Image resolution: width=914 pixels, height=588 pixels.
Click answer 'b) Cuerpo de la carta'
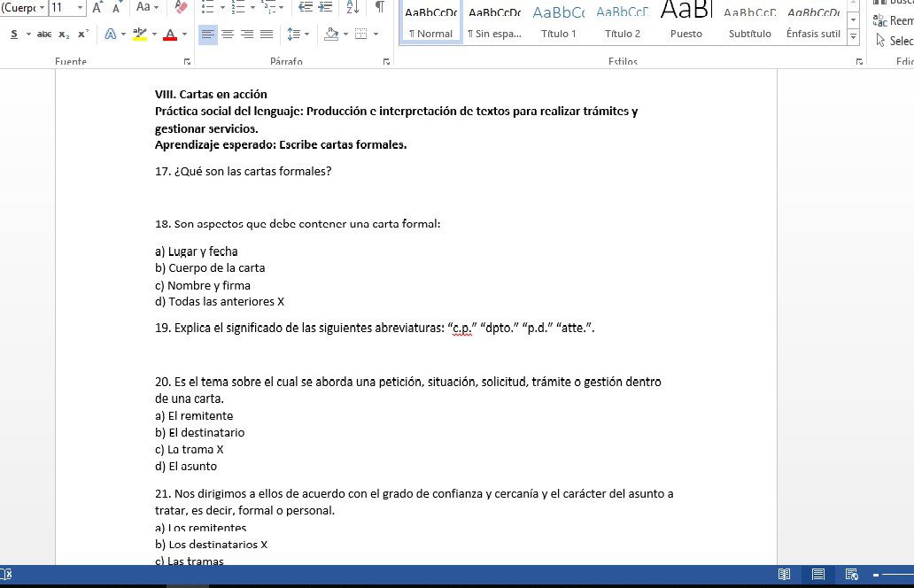coord(210,268)
